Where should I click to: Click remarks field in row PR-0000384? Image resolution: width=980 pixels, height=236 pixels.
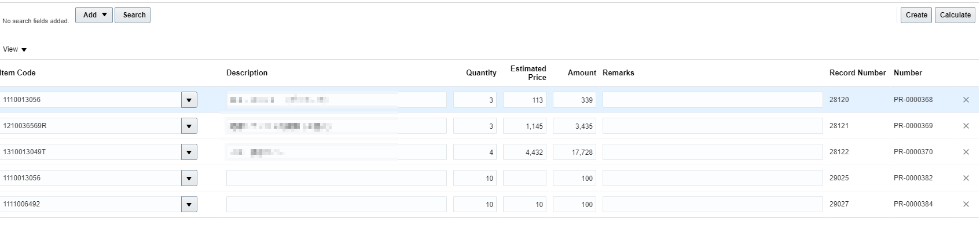[713, 204]
